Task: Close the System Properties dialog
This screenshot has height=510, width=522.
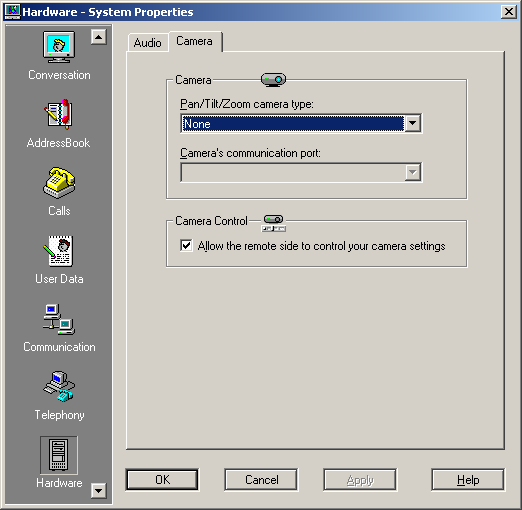Action: [x=509, y=12]
